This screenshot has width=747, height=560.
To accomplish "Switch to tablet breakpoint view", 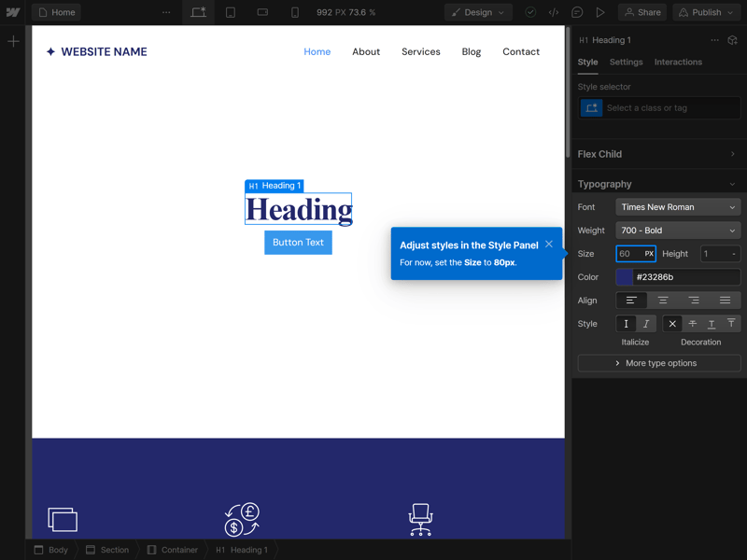I will click(x=231, y=12).
